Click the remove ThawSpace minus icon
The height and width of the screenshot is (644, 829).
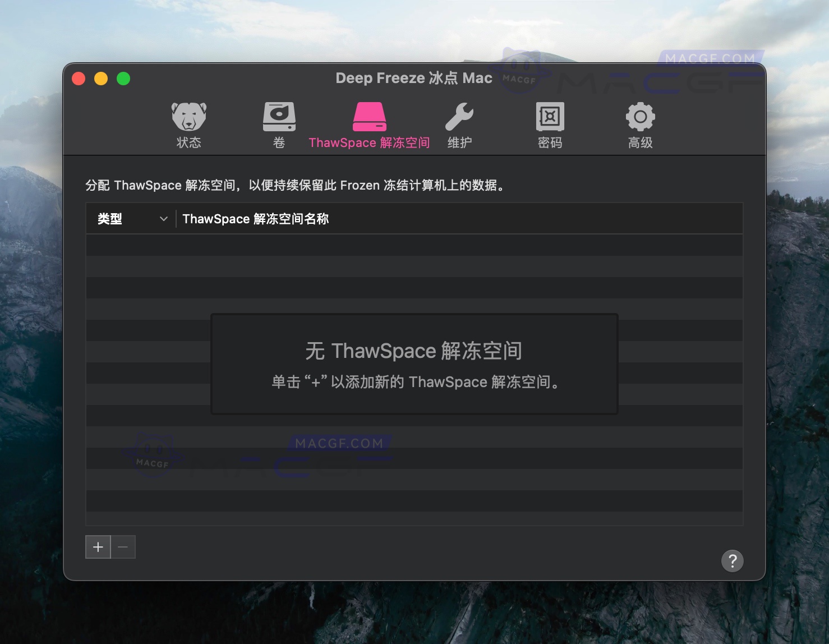(x=123, y=547)
